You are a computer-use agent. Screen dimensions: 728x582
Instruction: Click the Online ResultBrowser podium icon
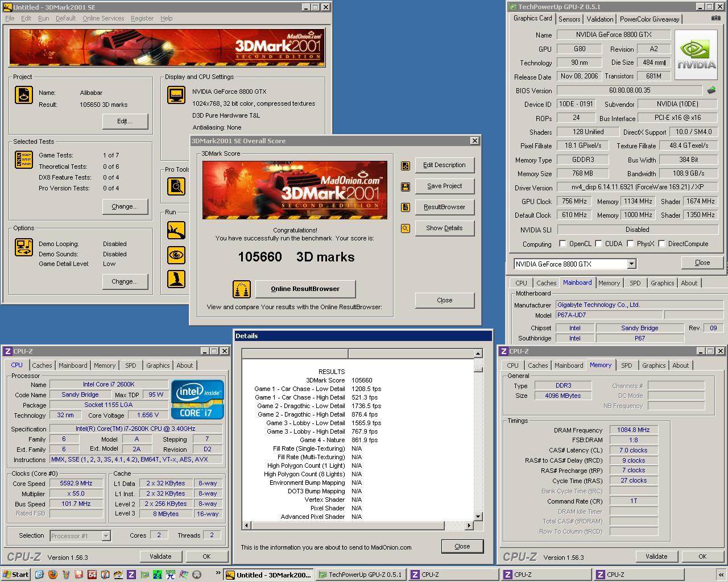click(242, 289)
